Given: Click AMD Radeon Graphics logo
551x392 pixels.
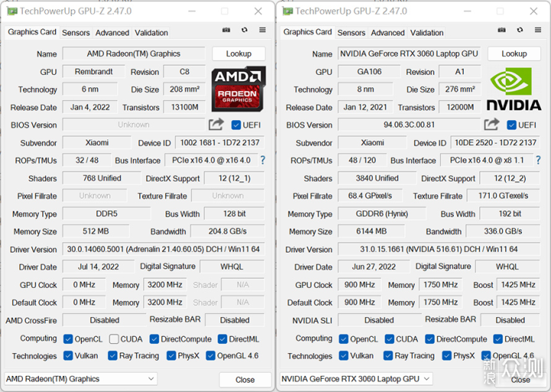Looking at the screenshot, I should point(238,89).
